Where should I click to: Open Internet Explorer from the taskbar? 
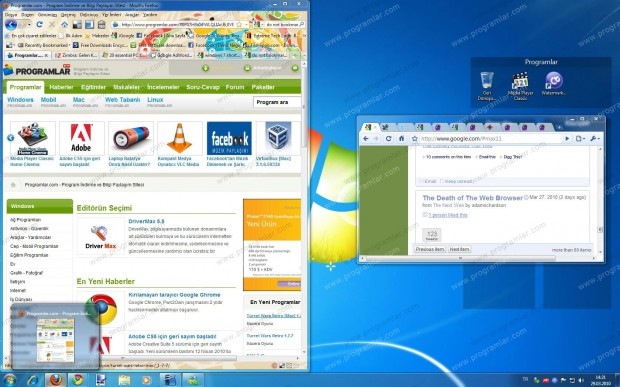(x=34, y=380)
